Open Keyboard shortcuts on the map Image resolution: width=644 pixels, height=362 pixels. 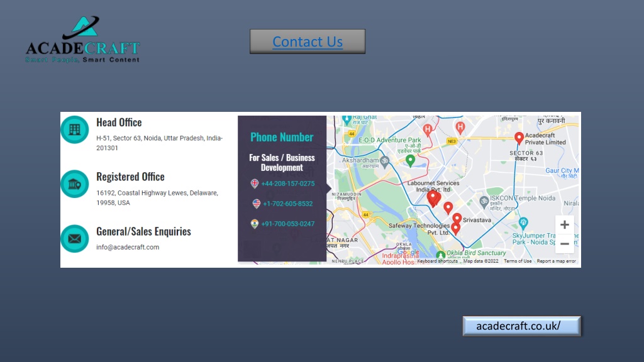[x=438, y=261]
